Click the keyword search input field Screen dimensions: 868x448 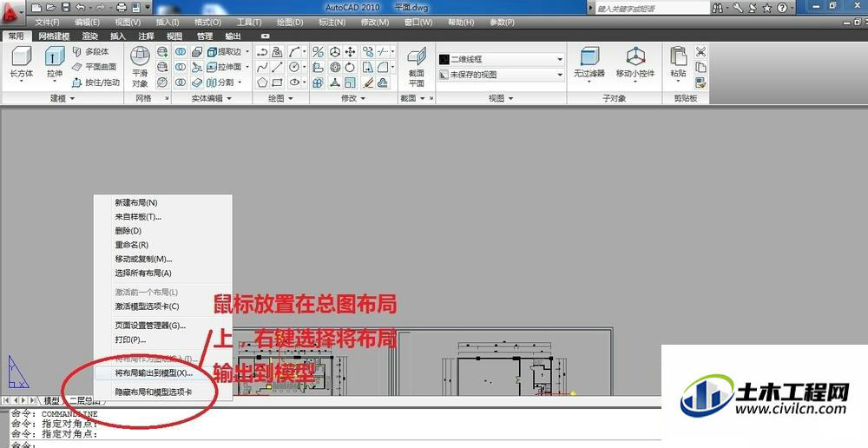point(652,9)
